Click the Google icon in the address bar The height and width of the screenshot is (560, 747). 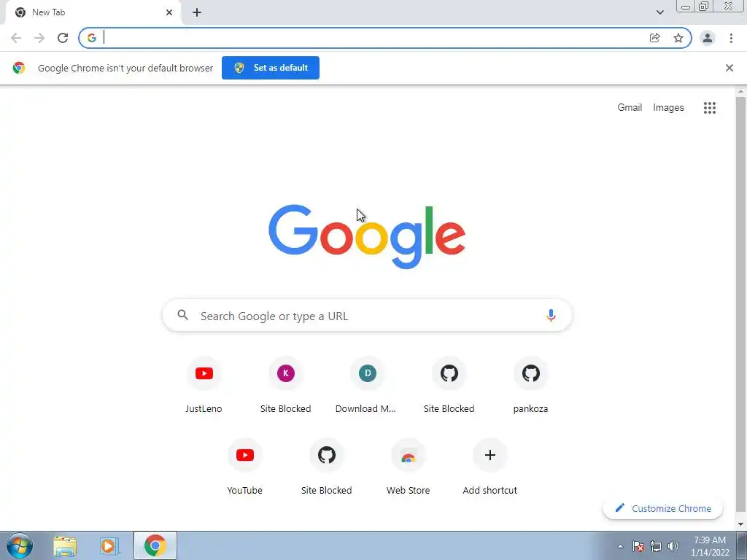(x=92, y=38)
